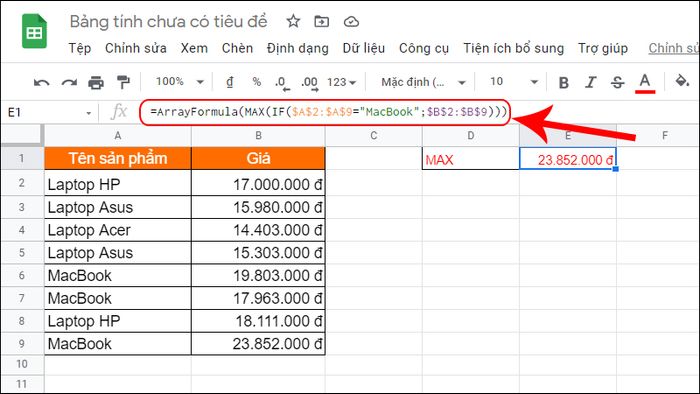Open the Chèn menu
Screen dimensions: 700x394
(237, 48)
